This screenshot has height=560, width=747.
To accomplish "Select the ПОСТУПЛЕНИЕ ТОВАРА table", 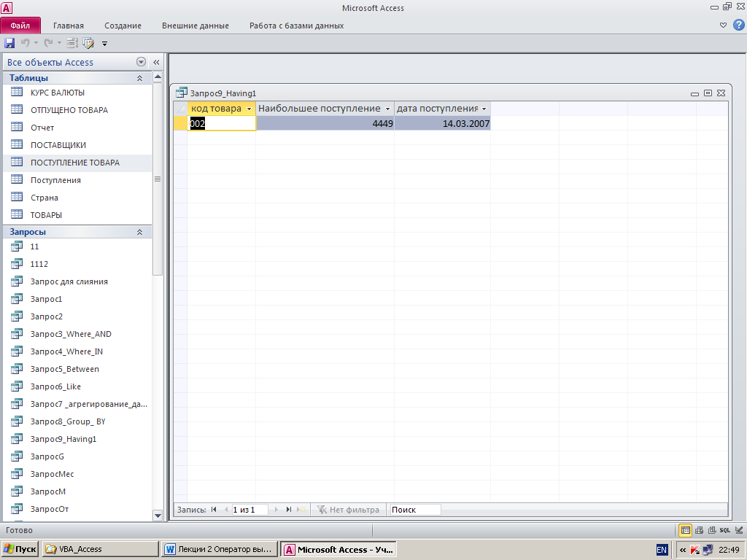I will pyautogui.click(x=77, y=163).
